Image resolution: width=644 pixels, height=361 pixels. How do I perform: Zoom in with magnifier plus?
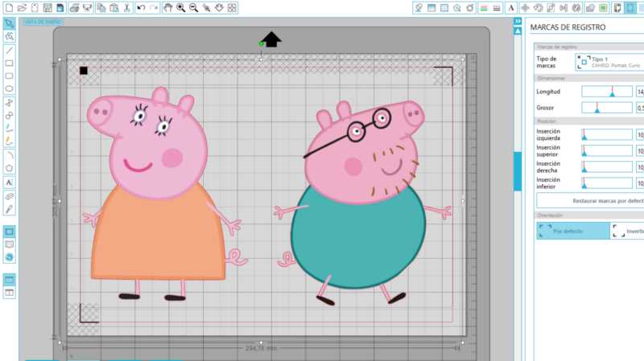click(x=180, y=8)
